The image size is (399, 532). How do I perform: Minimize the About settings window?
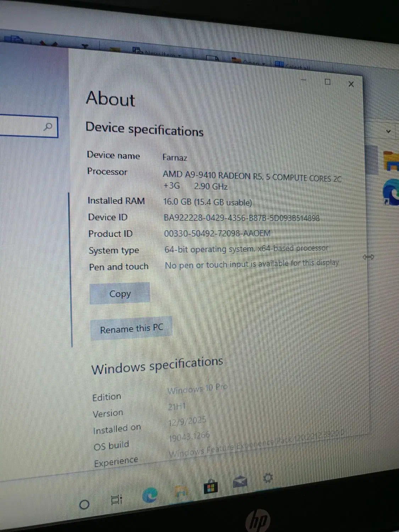click(x=304, y=80)
